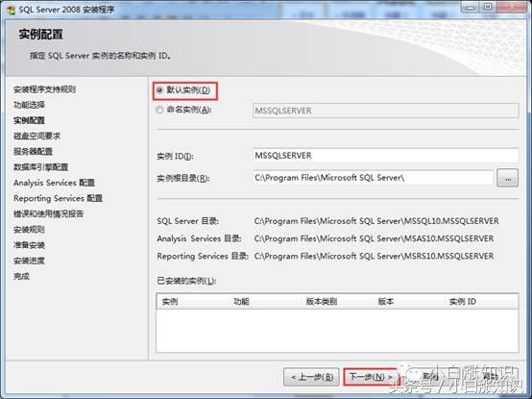Select 数据库引擎配置 step in sidebar
The height and width of the screenshot is (399, 532).
pos(40,167)
